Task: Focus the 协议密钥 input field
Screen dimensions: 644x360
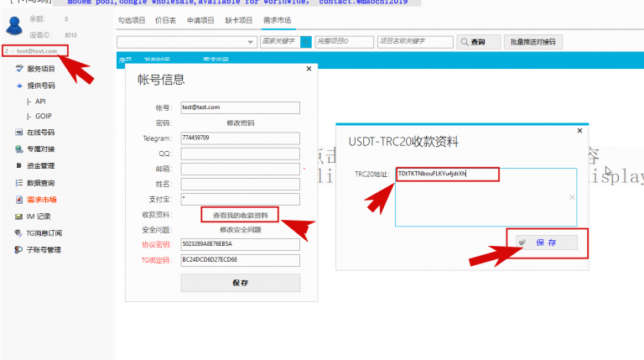Action: point(241,244)
